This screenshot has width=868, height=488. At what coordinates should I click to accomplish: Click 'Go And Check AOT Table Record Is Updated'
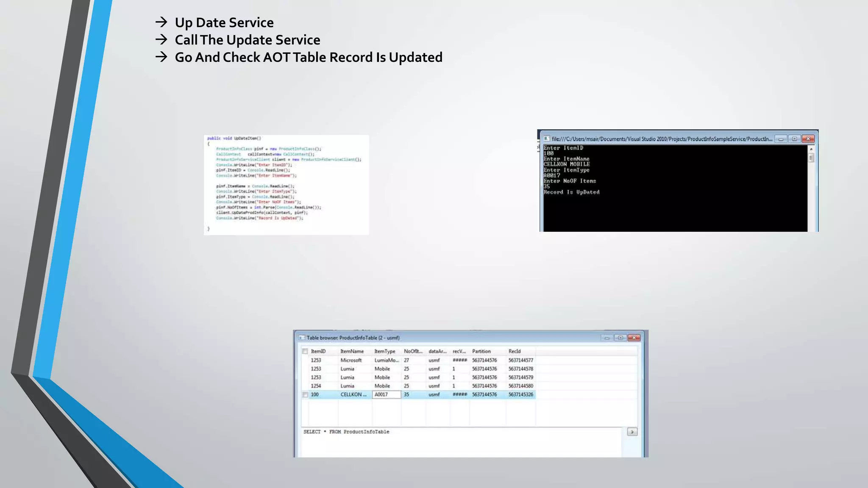[309, 57]
